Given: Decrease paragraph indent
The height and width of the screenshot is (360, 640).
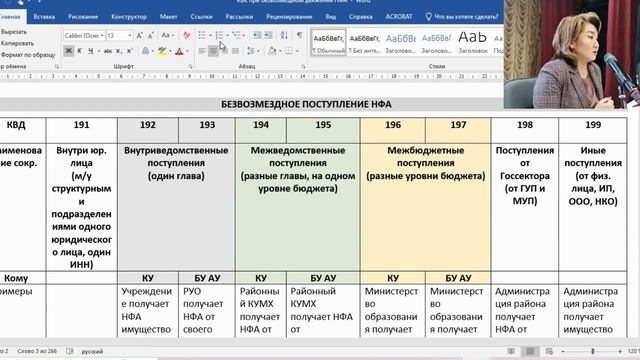Looking at the screenshot, I should (257, 36).
